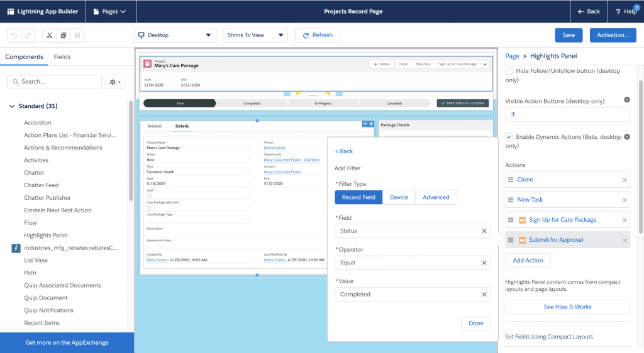Select the Related tab in canvas
The height and width of the screenshot is (353, 644).
click(155, 126)
